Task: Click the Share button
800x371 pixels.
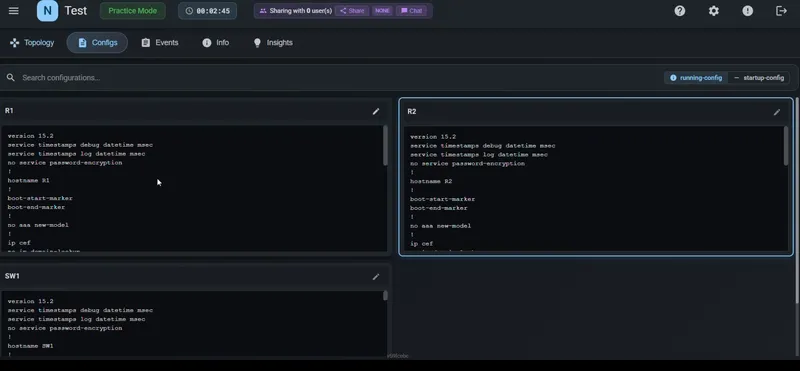Action: pyautogui.click(x=352, y=11)
